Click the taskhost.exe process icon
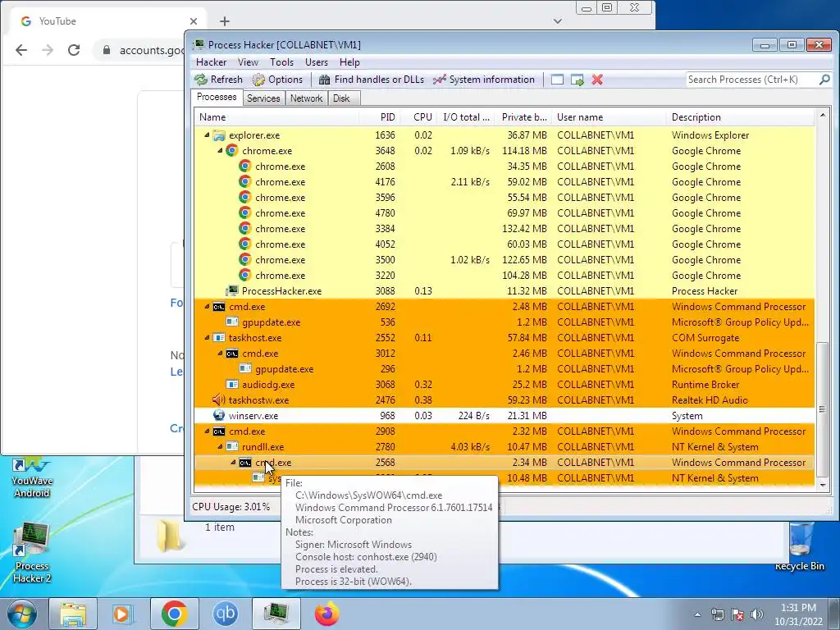This screenshot has width=840, height=630. tap(218, 337)
